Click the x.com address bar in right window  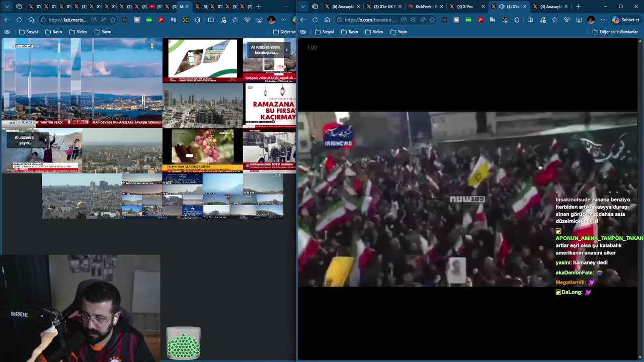tap(371, 20)
